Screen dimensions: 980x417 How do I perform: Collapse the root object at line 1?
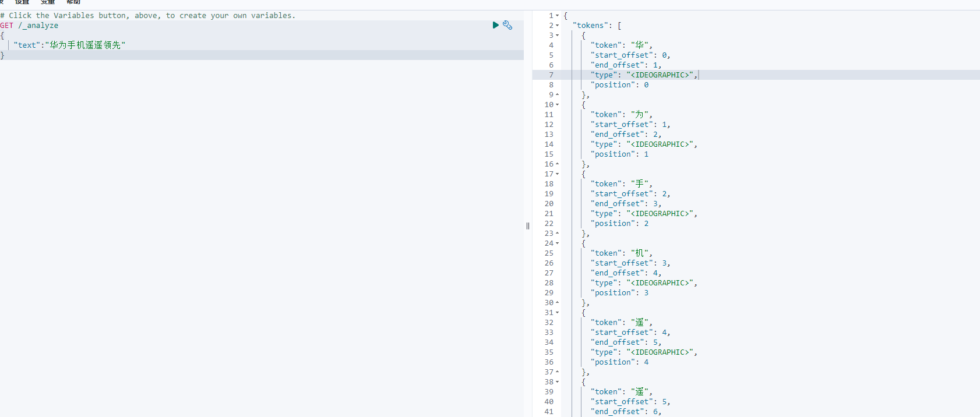click(x=558, y=16)
